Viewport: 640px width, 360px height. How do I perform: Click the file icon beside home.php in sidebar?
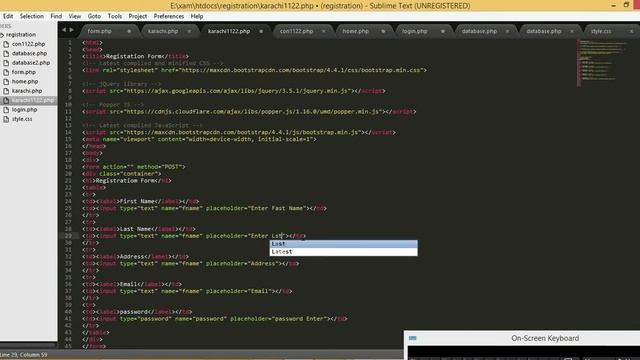(x=6, y=82)
